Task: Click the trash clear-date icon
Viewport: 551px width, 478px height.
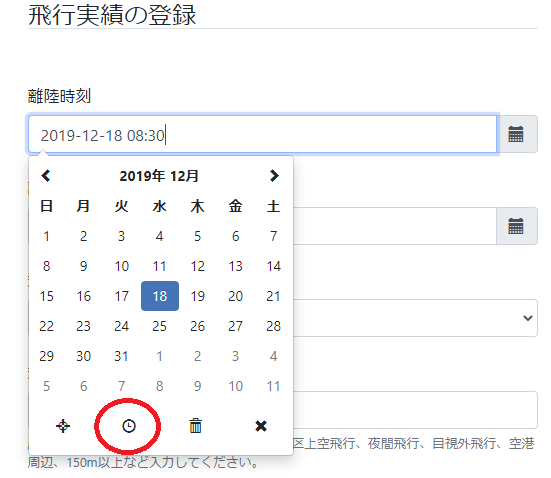Action: 195,426
